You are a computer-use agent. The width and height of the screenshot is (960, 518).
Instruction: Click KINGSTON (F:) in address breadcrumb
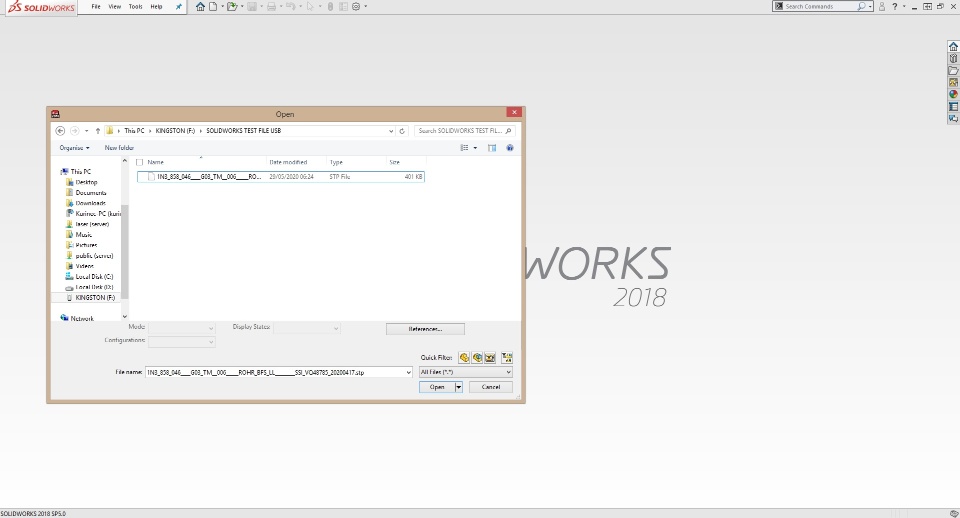(x=175, y=131)
